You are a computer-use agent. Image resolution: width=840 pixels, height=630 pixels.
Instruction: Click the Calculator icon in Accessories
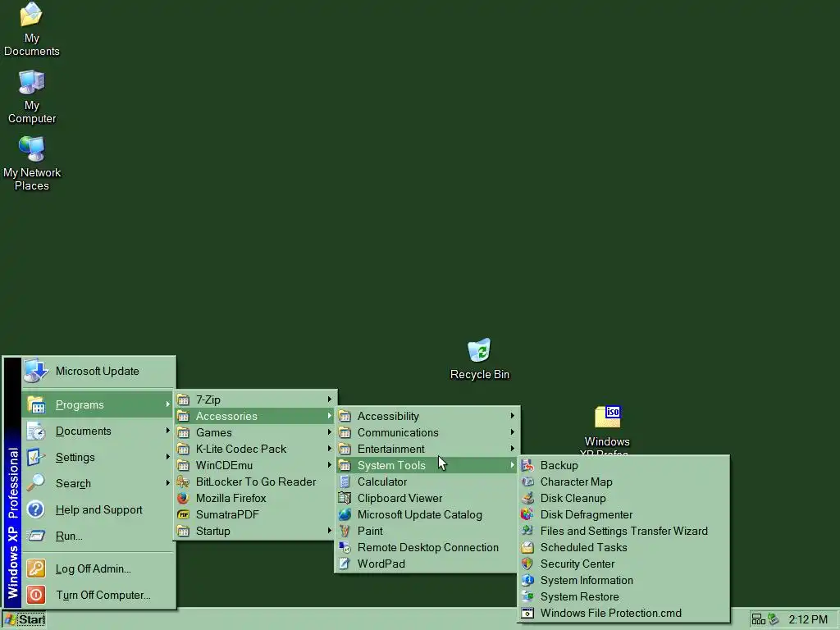(x=345, y=482)
